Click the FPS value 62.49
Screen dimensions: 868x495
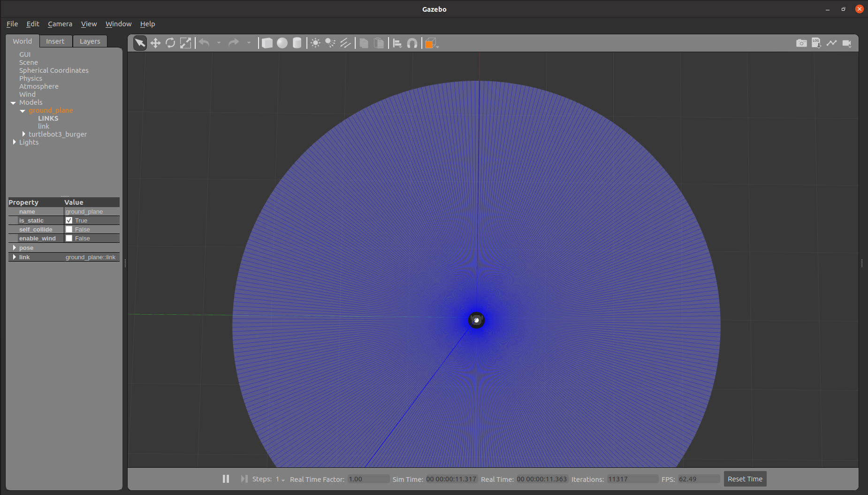(x=699, y=479)
